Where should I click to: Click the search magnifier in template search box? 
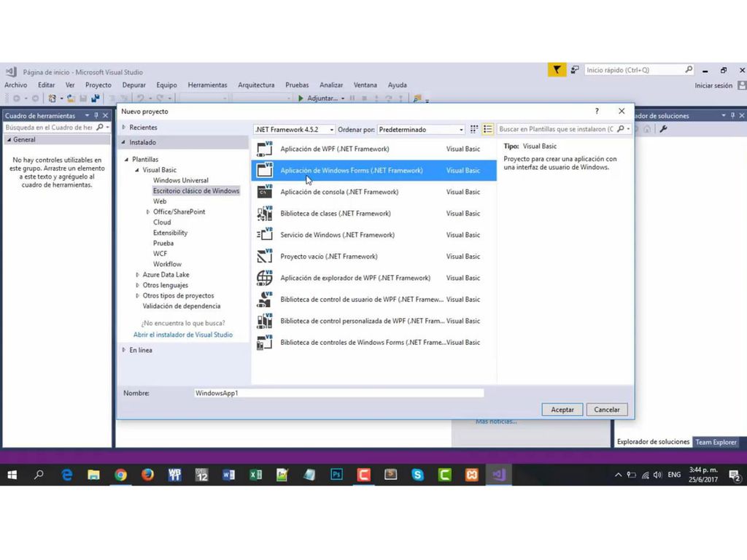(620, 129)
